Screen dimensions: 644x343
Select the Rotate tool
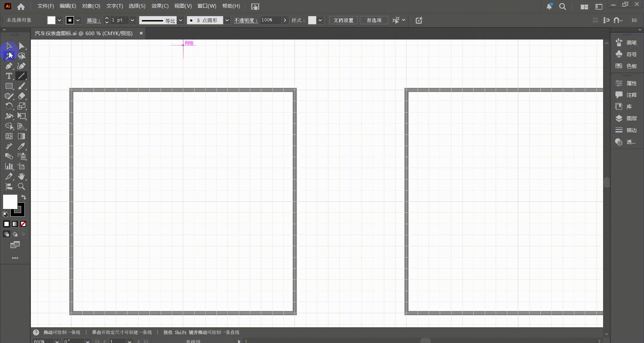pyautogui.click(x=9, y=106)
